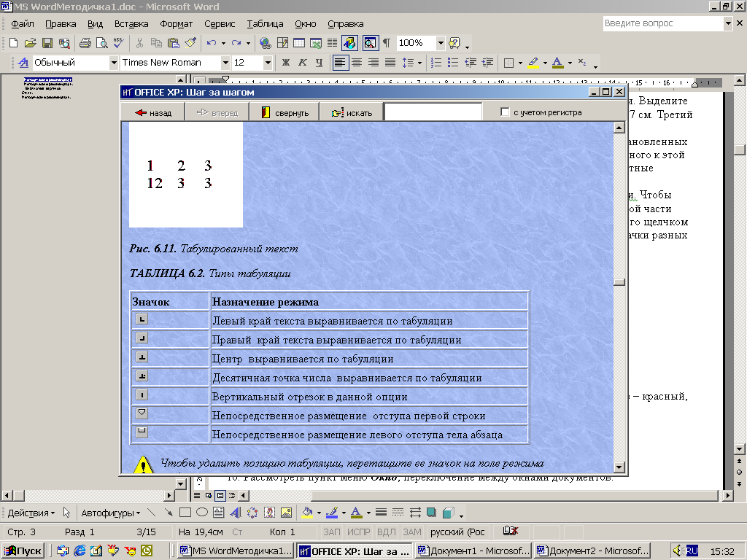The width and height of the screenshot is (747, 560).
Task: Open the zoom 100% dropdown
Action: point(441,43)
